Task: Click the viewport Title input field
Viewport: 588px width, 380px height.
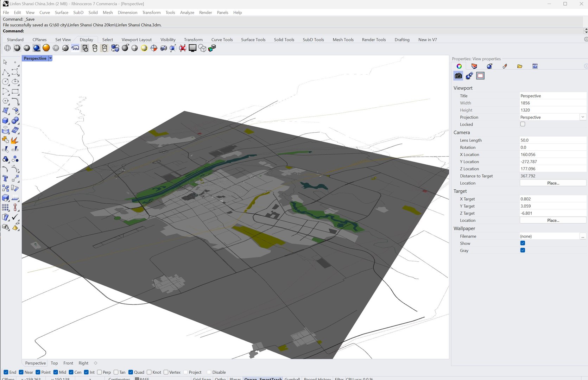Action: pyautogui.click(x=553, y=96)
